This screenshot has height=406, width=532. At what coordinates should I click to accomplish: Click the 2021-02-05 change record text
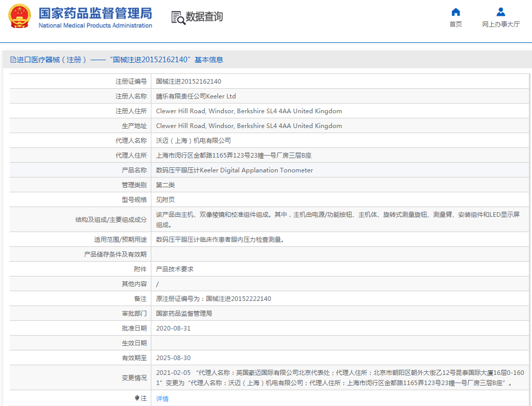[340, 378]
